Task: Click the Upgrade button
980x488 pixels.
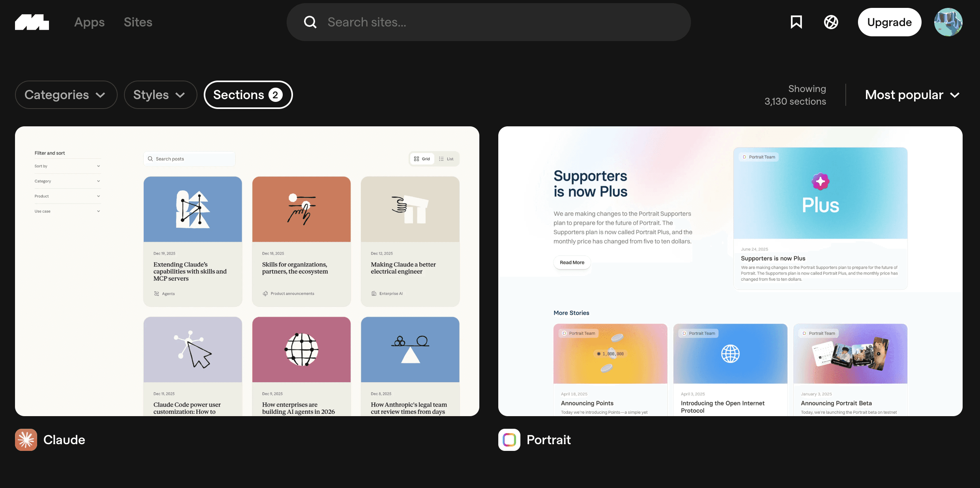Action: point(889,22)
